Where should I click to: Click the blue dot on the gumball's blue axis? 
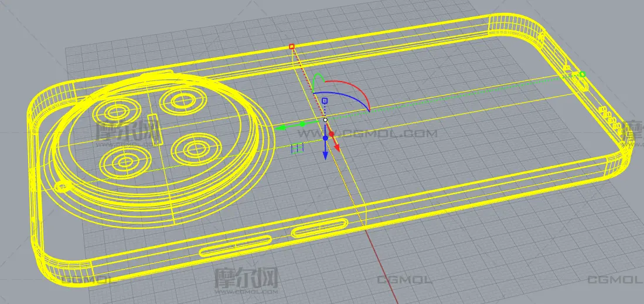[x=325, y=139]
